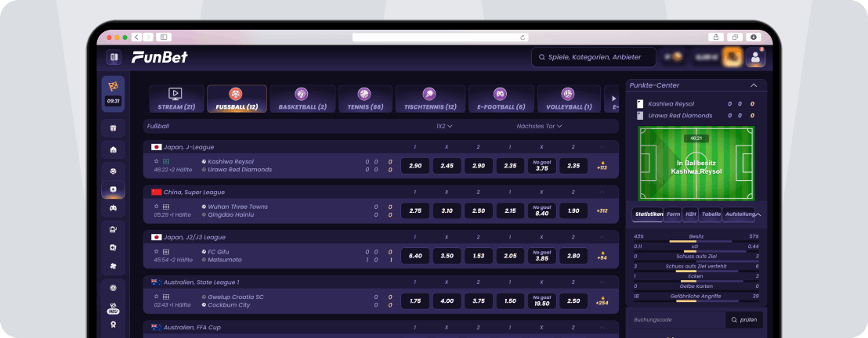Collapse the Australien, State League 1 section
This screenshot has height=338, width=868.
coord(602,282)
